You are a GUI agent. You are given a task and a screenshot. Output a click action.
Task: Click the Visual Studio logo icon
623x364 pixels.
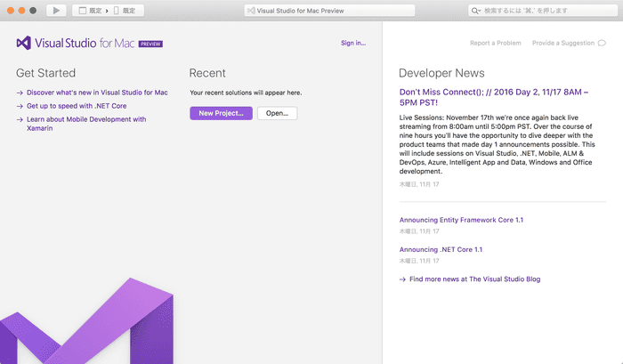pos(23,43)
